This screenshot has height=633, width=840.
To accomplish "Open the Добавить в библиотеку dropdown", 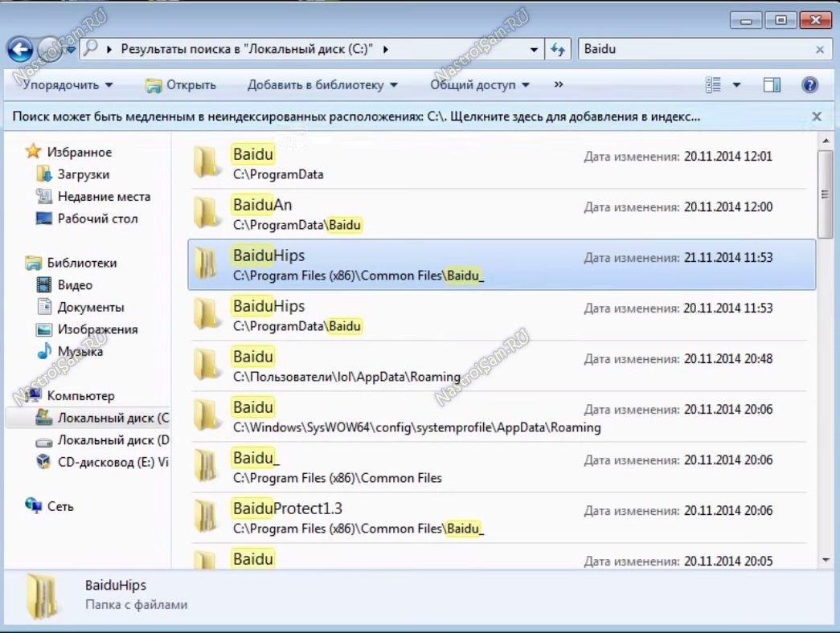I will pos(322,84).
